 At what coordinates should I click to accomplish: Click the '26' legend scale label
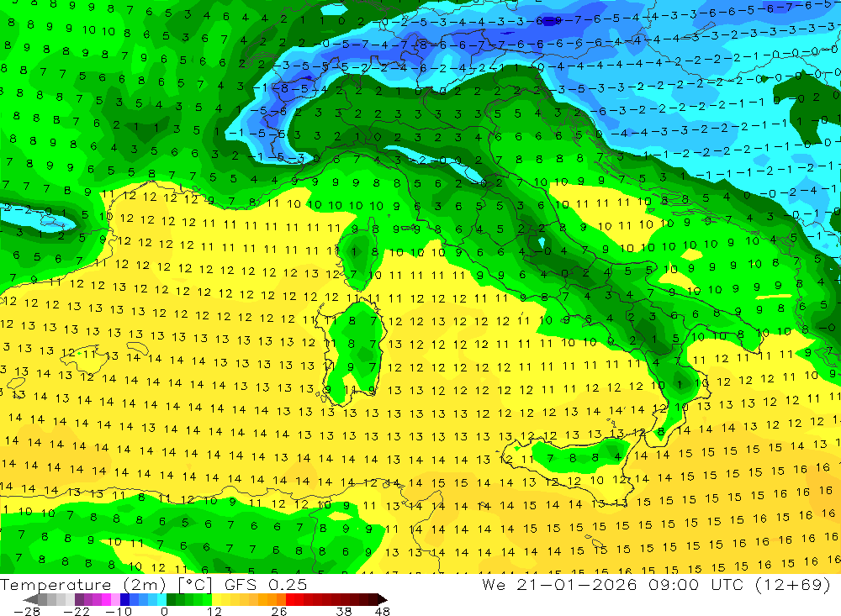pyautogui.click(x=279, y=611)
